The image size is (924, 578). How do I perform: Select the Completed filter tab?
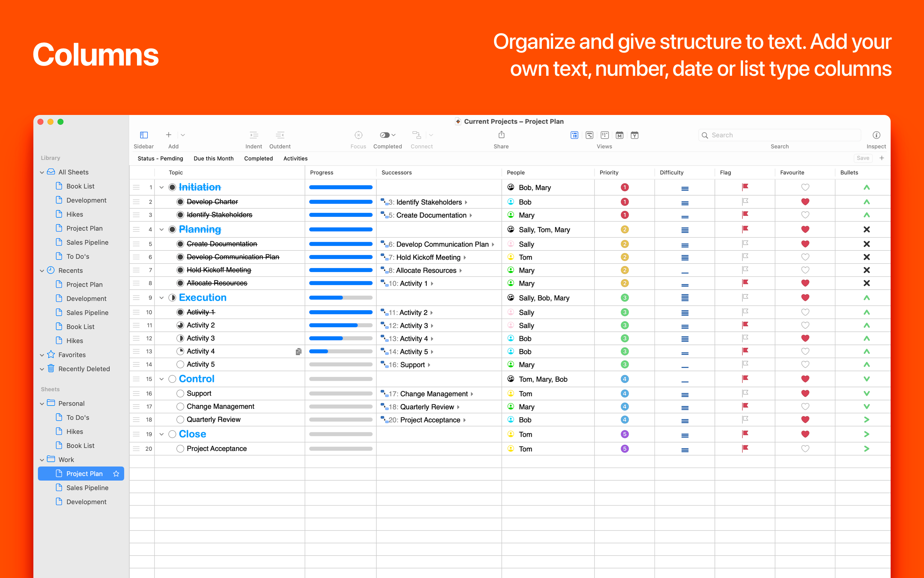point(259,158)
